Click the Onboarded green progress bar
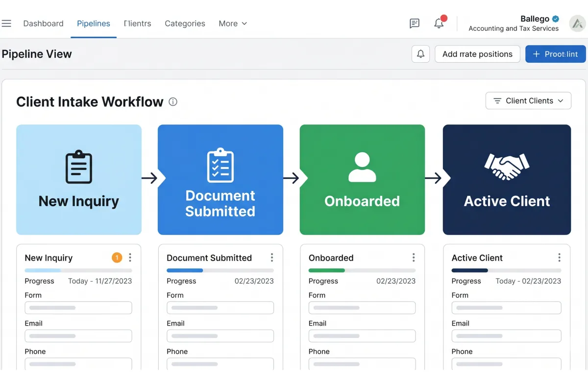Viewport: 588px width, 380px height. (x=362, y=270)
